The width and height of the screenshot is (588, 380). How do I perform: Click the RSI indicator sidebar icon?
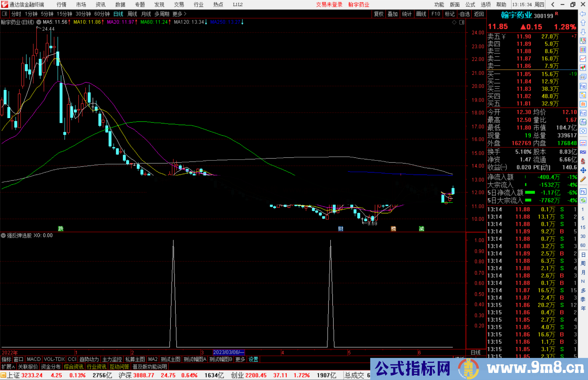583,152
